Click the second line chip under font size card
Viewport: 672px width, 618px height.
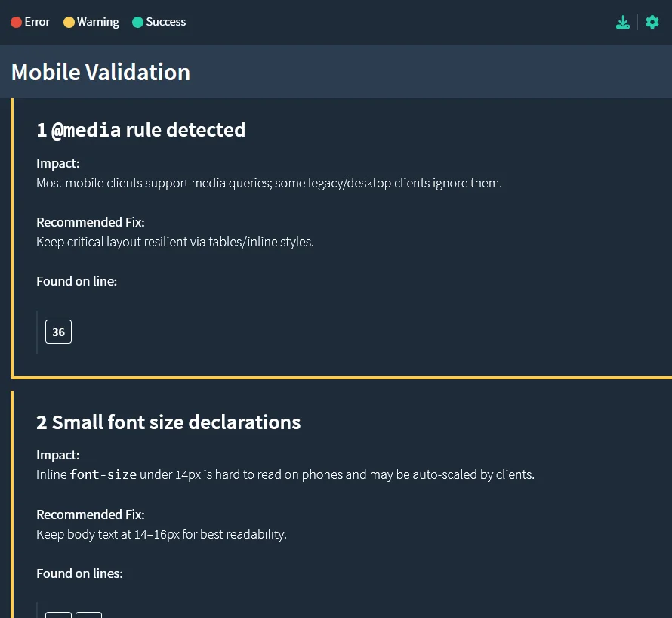[88, 616]
